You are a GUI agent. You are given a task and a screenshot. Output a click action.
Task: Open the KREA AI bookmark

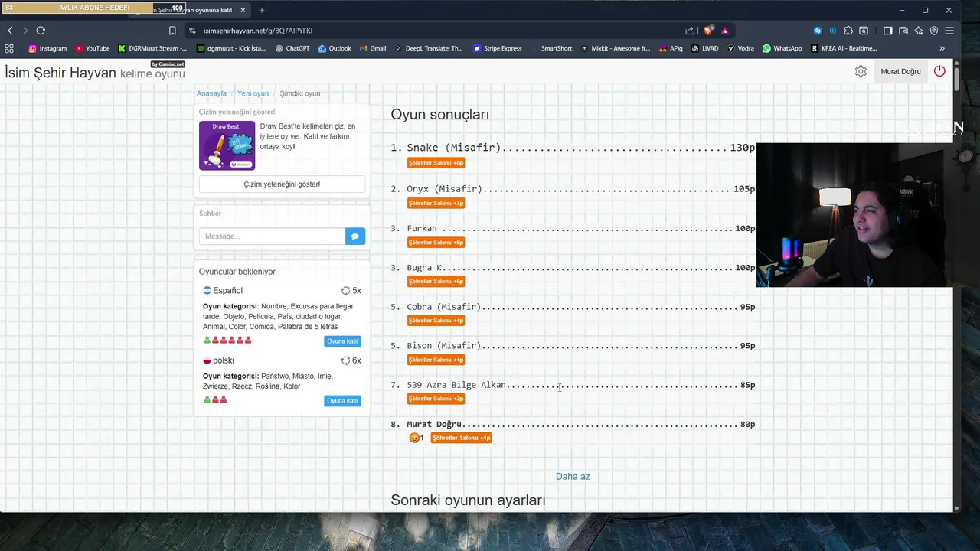click(x=843, y=48)
